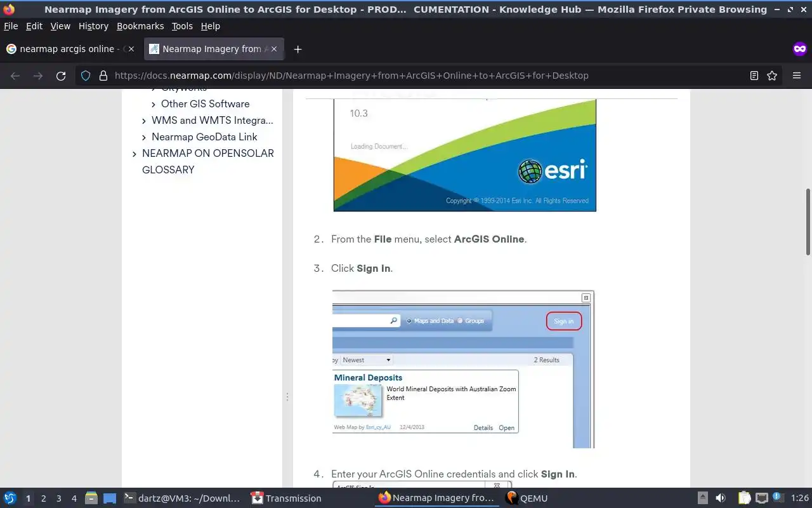Bookmark this page with the star icon
Image resolution: width=812 pixels, height=508 pixels.
[x=772, y=76]
